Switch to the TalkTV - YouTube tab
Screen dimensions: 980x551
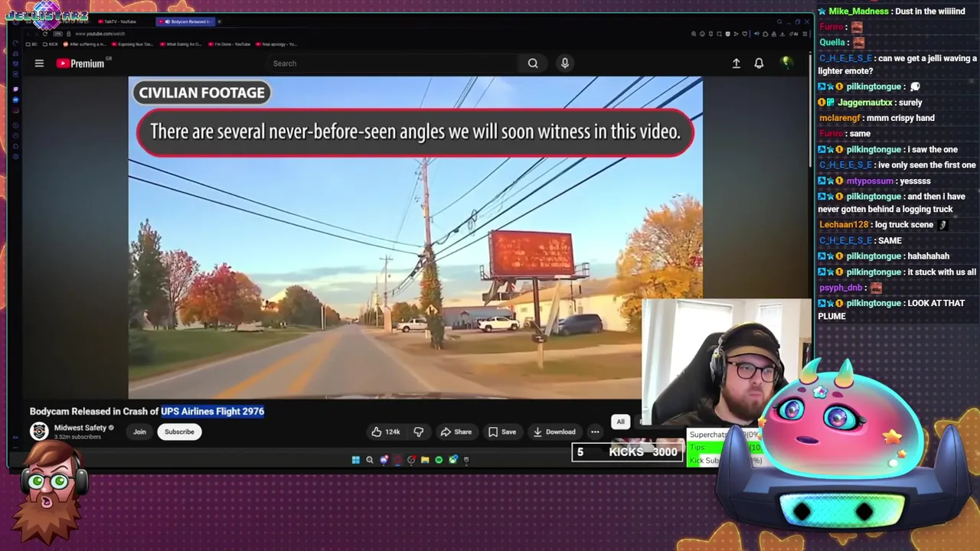pos(117,21)
